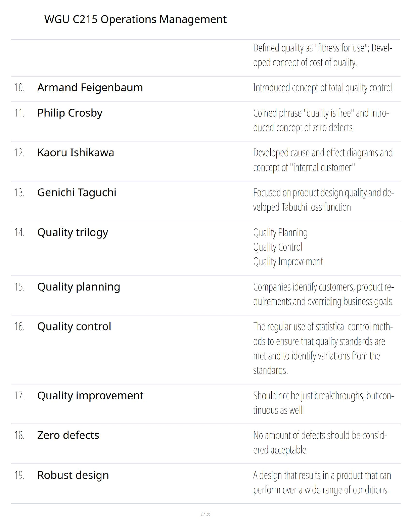The width and height of the screenshot is (411, 532).
Task: Click the page number at the bottom
Action: [205, 514]
